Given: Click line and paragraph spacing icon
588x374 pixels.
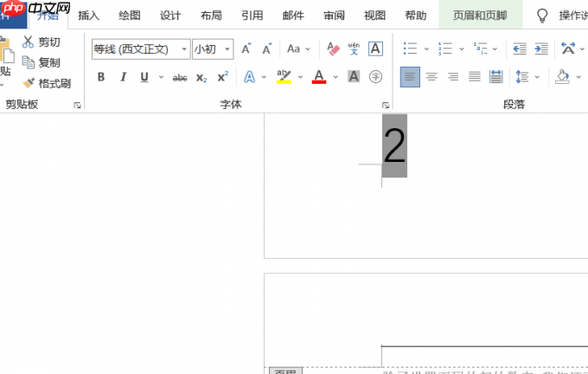Looking at the screenshot, I should 522,77.
